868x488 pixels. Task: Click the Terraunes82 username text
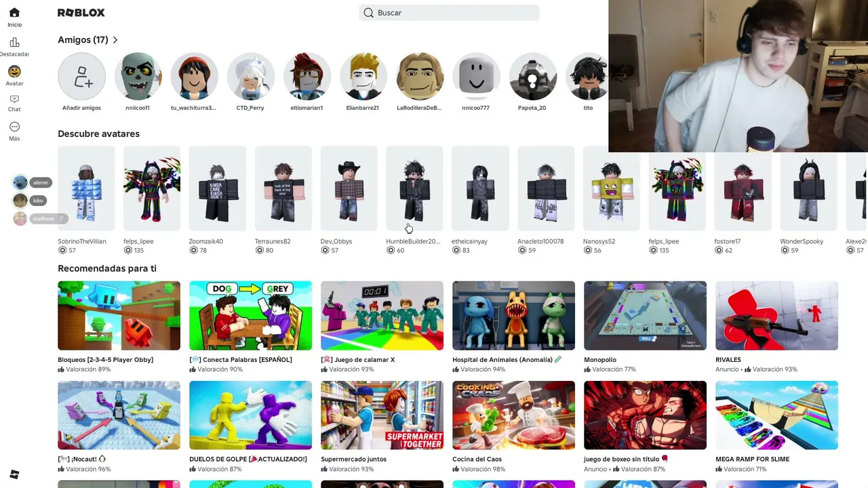coord(273,241)
